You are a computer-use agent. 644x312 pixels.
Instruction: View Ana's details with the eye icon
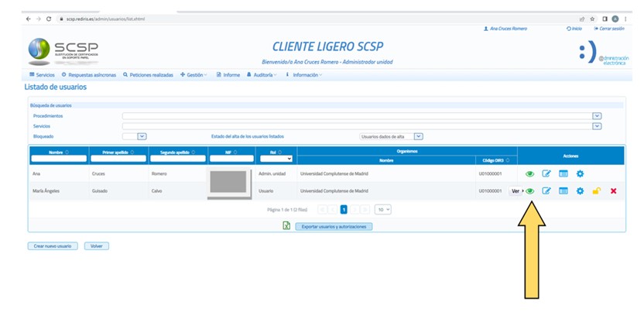point(530,174)
